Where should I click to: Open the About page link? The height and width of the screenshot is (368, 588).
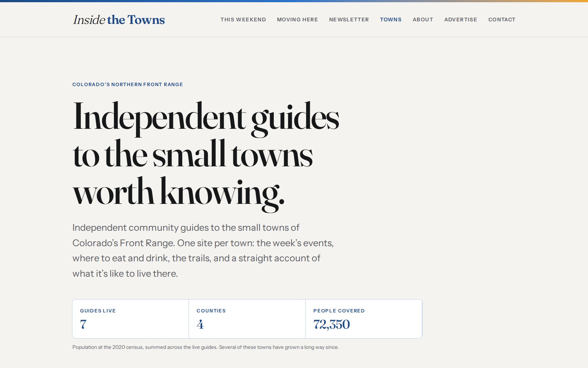coord(423,20)
